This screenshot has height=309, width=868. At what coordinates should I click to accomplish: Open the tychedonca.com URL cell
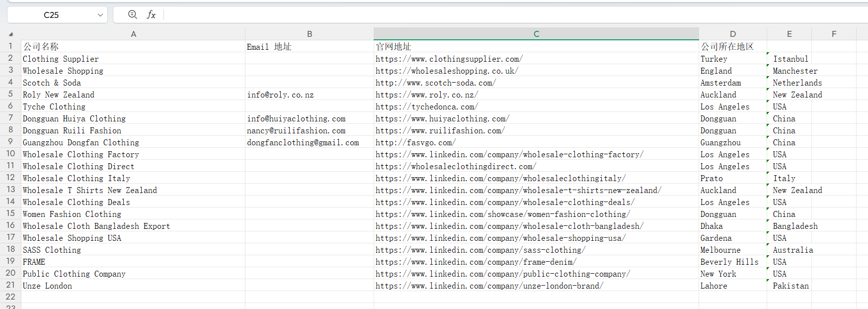536,106
